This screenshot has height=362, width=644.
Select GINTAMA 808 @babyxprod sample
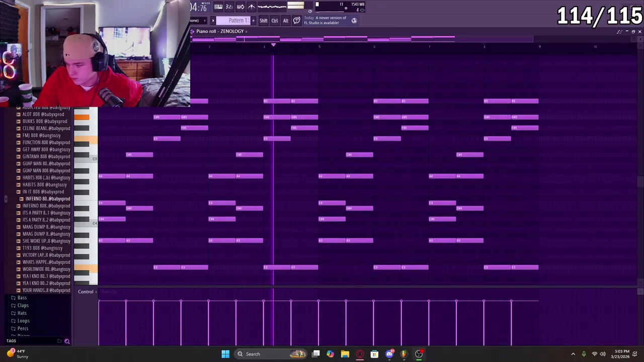46,156
